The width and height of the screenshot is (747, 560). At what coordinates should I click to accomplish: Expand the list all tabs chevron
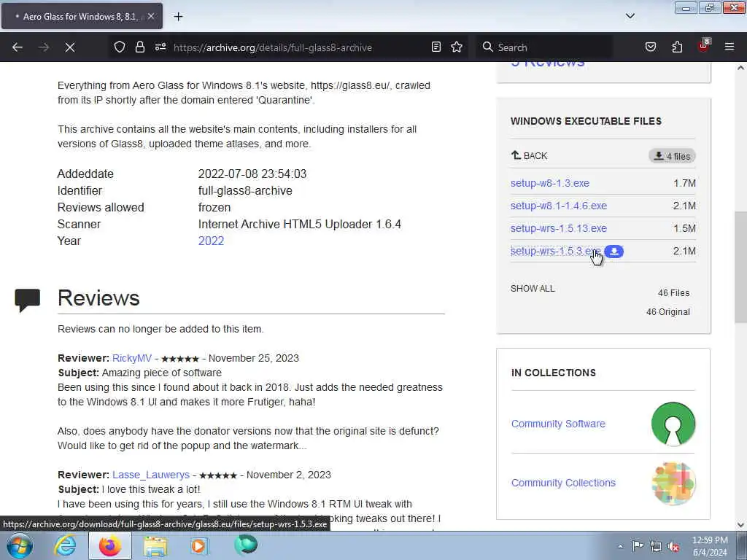630,16
